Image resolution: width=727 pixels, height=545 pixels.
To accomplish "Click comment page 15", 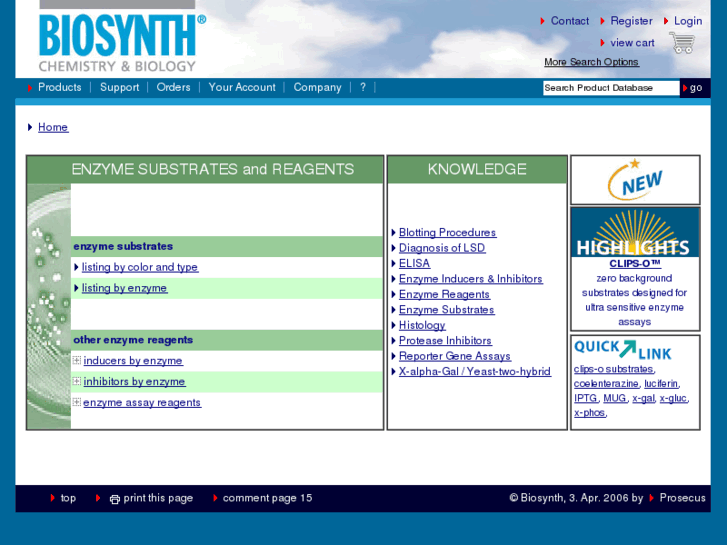I will [268, 498].
